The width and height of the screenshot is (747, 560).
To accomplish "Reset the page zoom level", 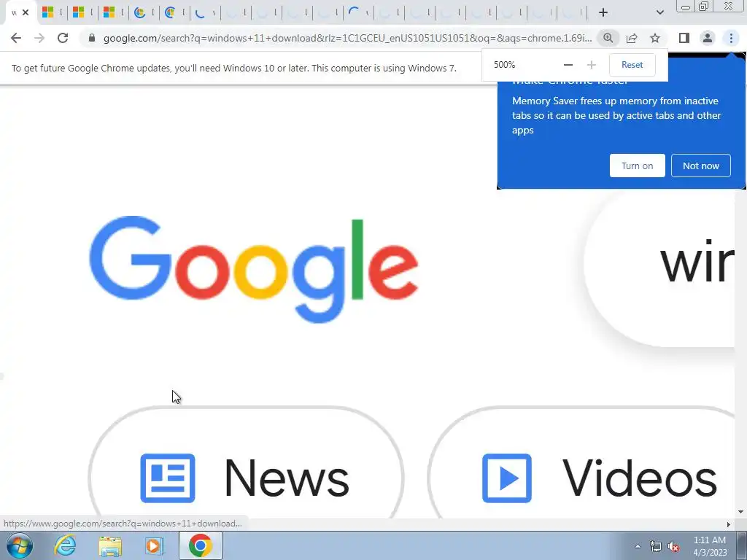I will [x=632, y=65].
